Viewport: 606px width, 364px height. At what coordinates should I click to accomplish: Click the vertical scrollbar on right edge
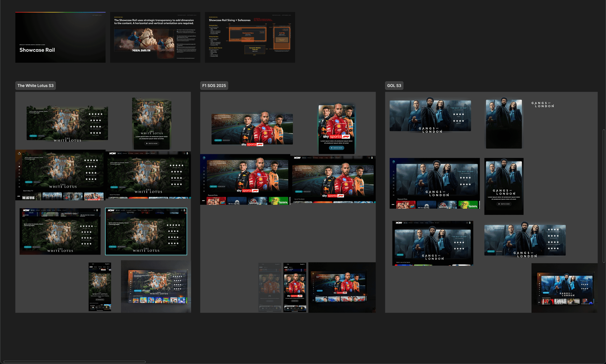point(604,196)
